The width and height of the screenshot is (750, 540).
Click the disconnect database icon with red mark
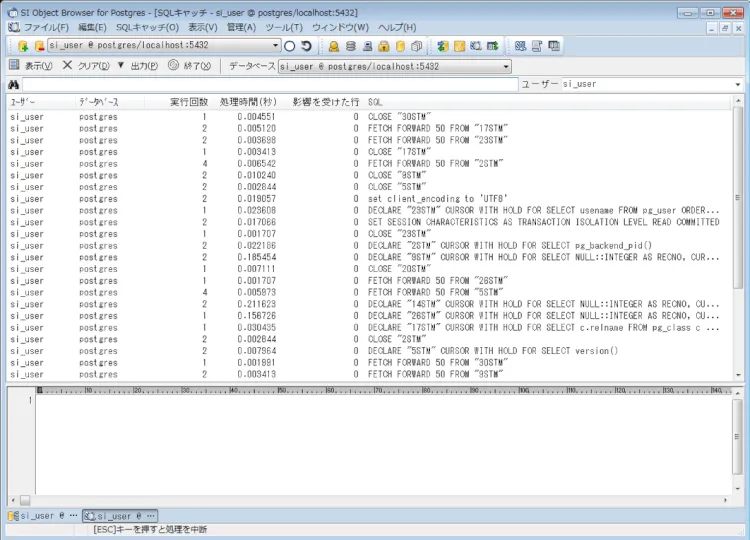[x=39, y=46]
